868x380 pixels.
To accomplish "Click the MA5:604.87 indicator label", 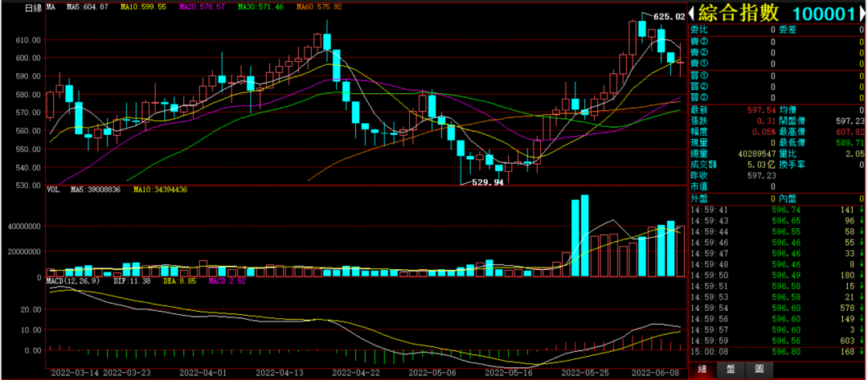I will click(x=87, y=7).
